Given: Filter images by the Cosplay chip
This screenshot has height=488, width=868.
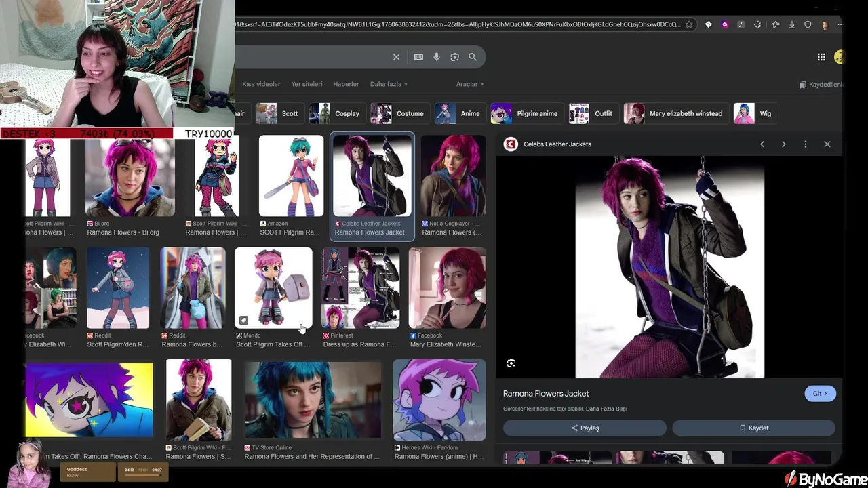Looking at the screenshot, I should tap(336, 113).
